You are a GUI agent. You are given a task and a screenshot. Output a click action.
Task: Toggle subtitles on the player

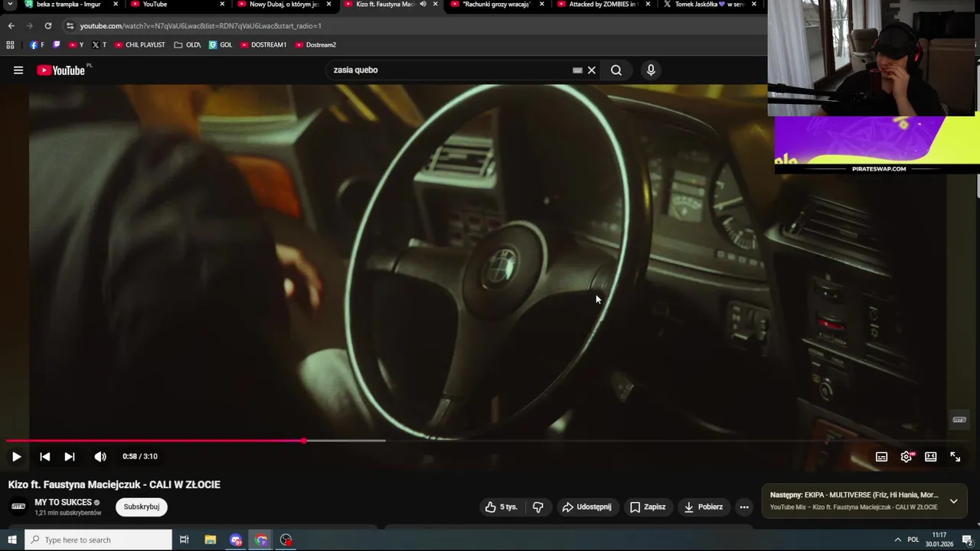[x=882, y=457]
